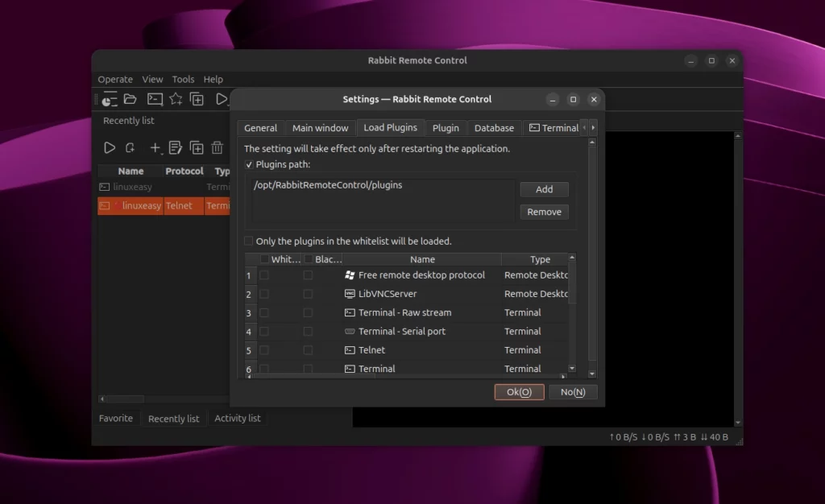
Task: Show previous settings tabs with left arrow
Action: click(584, 128)
